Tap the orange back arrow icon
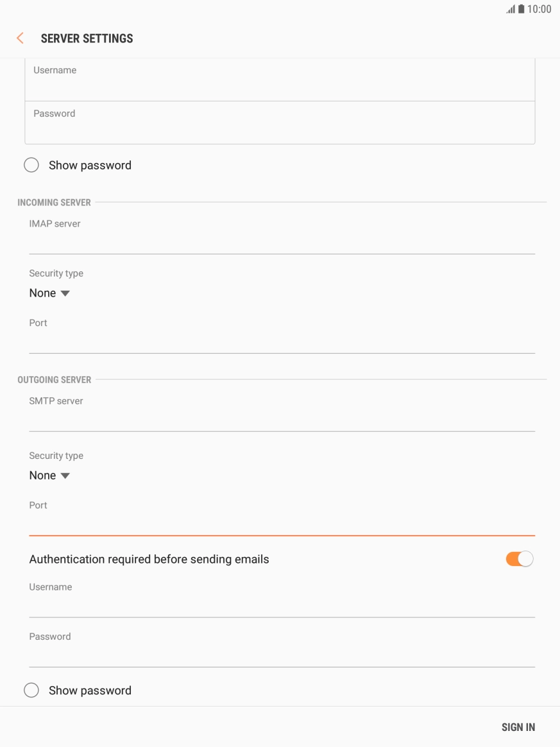 pyautogui.click(x=20, y=39)
